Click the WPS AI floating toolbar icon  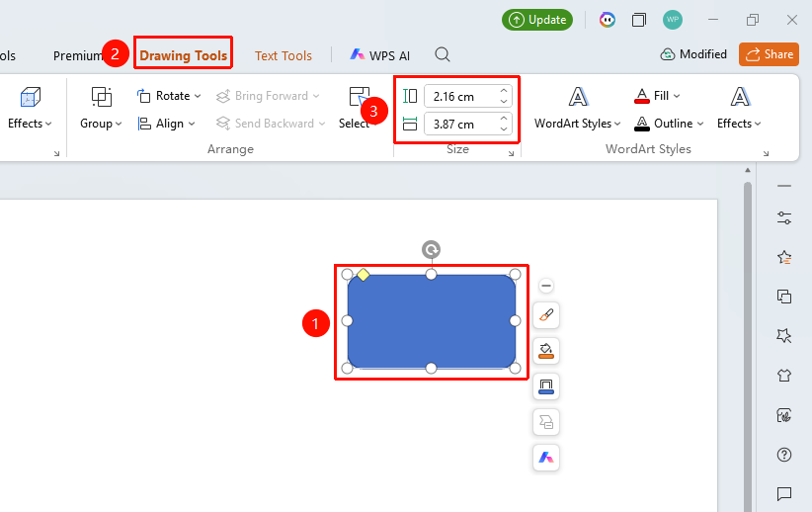546,458
